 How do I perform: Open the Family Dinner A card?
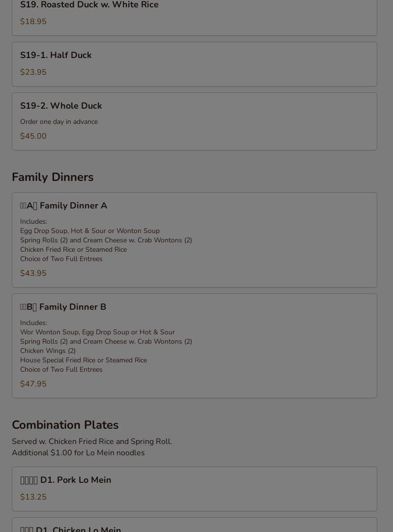(x=195, y=240)
